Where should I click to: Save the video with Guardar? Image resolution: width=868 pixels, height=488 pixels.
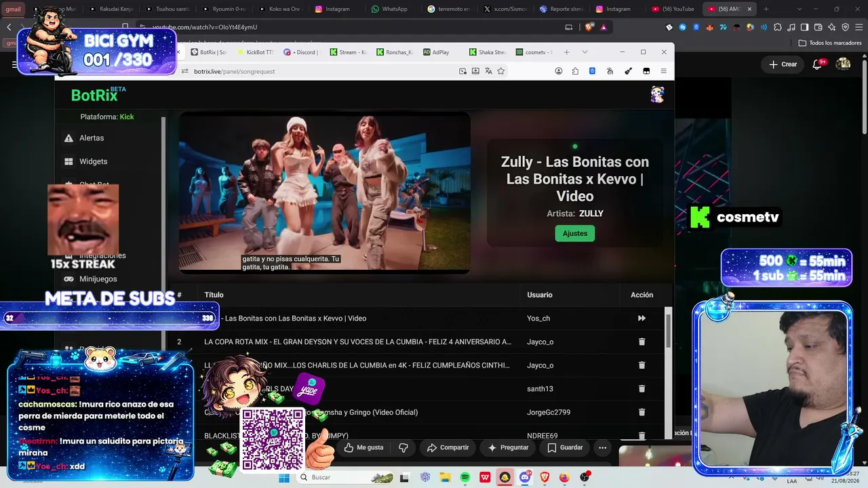[x=565, y=447]
